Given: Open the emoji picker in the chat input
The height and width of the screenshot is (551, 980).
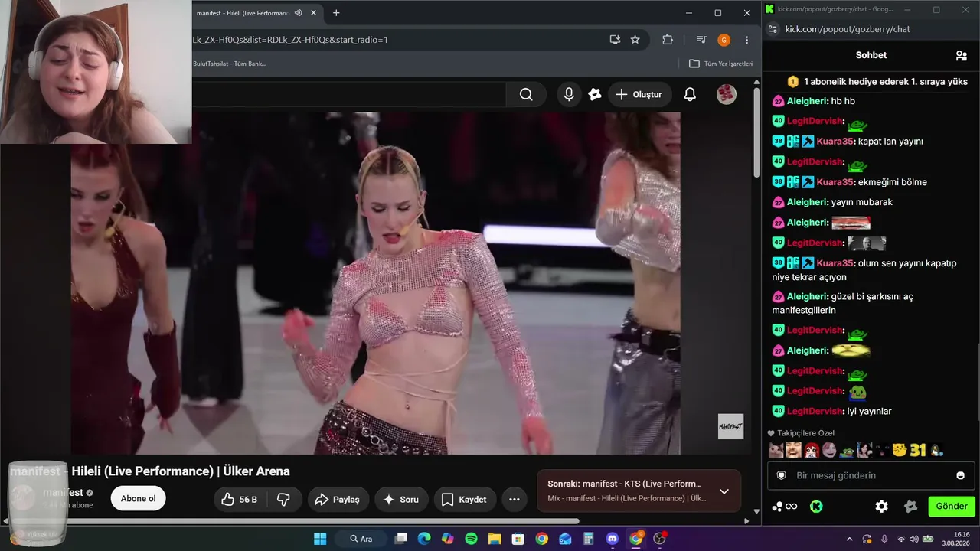Looking at the screenshot, I should 961,475.
